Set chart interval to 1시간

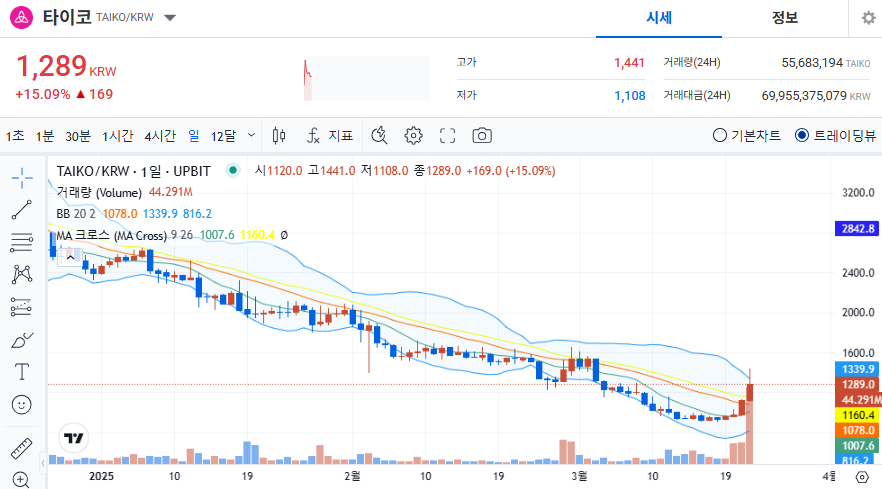coord(118,136)
